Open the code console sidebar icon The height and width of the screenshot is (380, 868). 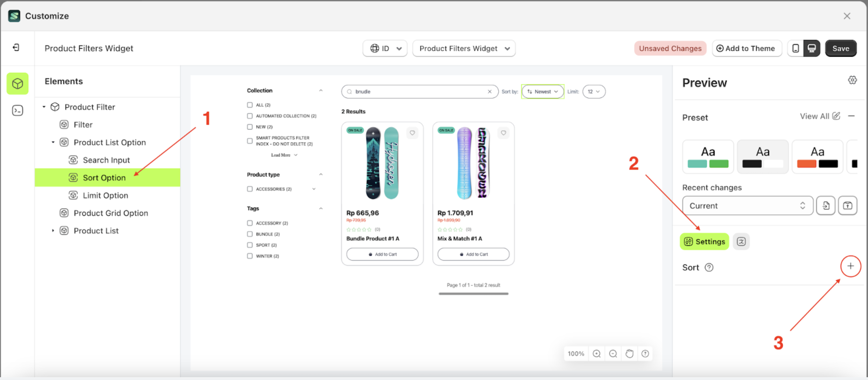tap(17, 111)
